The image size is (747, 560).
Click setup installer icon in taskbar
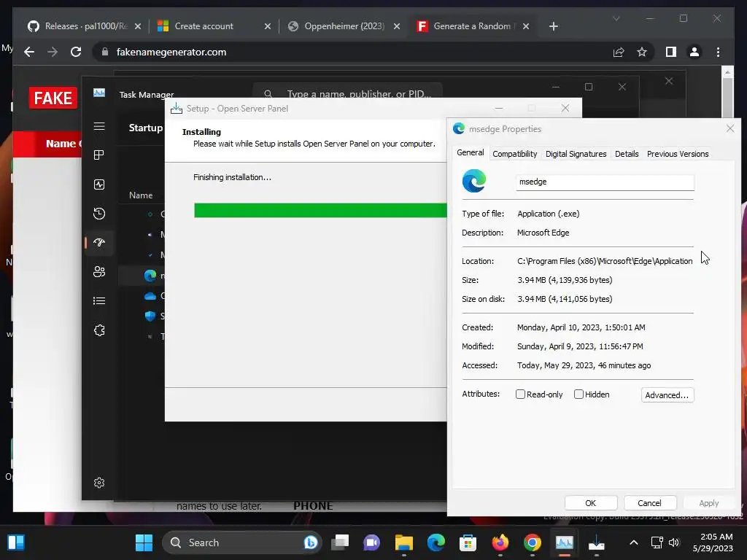coord(597,542)
